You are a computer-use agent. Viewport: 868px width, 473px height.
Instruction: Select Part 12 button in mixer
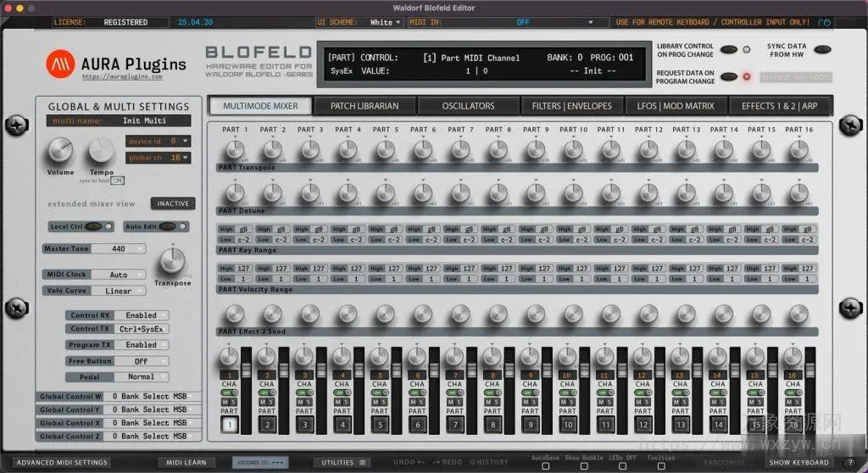(643, 425)
